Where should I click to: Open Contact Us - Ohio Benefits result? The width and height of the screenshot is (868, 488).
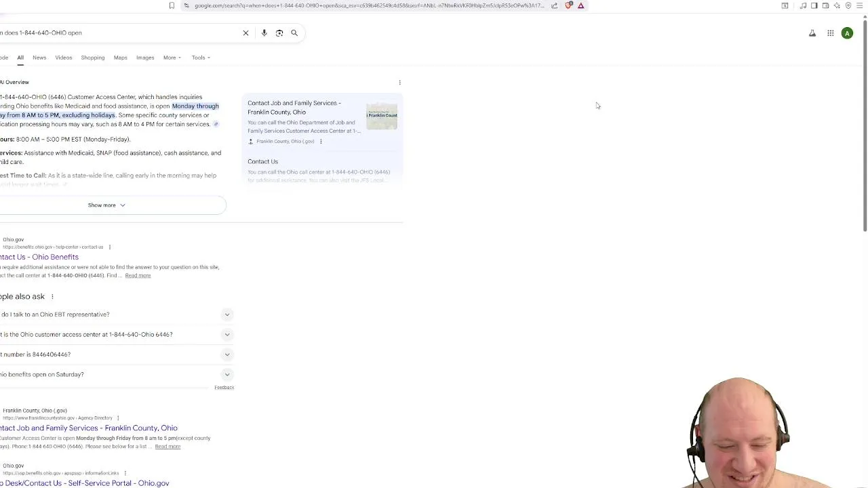39,257
